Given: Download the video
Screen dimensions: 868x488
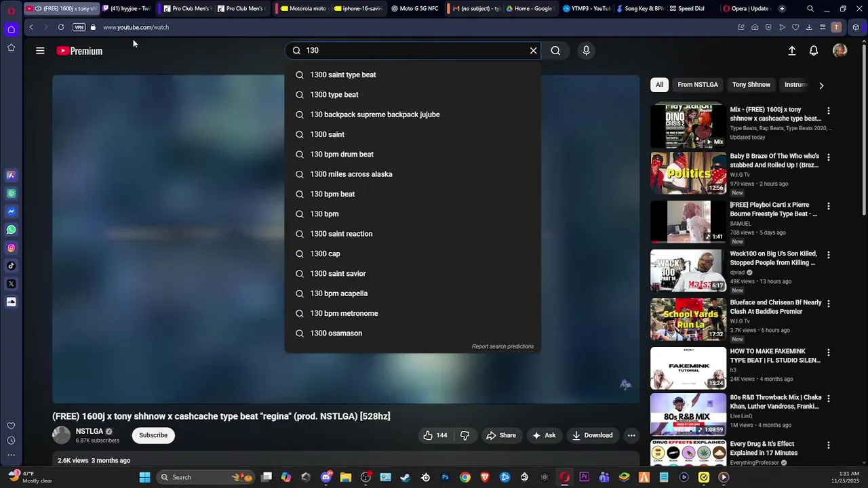Looking at the screenshot, I should click(x=592, y=435).
